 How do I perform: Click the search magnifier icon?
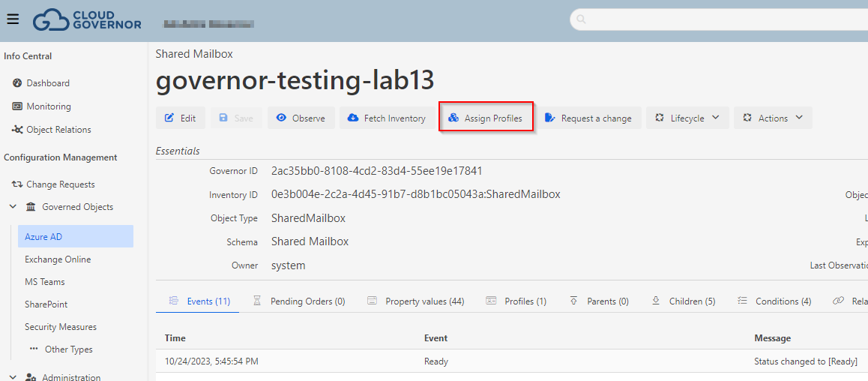(581, 19)
